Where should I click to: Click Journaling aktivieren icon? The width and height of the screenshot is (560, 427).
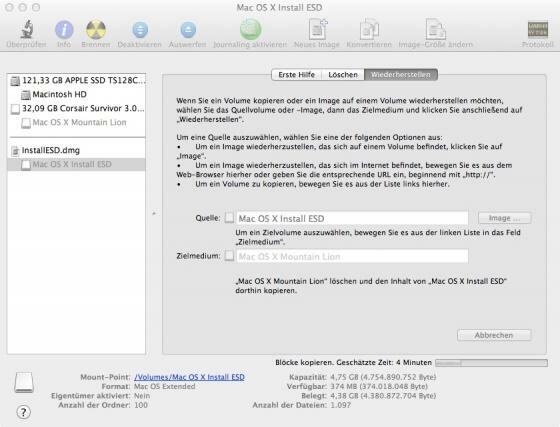click(x=250, y=29)
